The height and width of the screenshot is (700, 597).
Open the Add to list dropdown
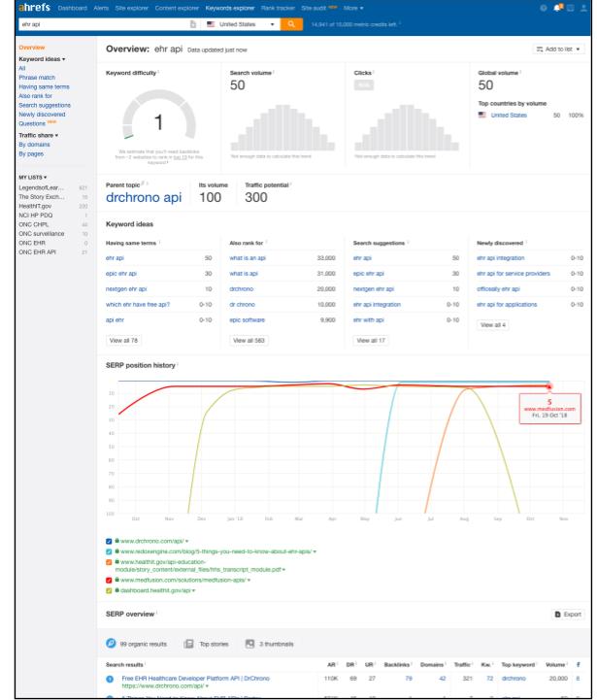(x=558, y=50)
